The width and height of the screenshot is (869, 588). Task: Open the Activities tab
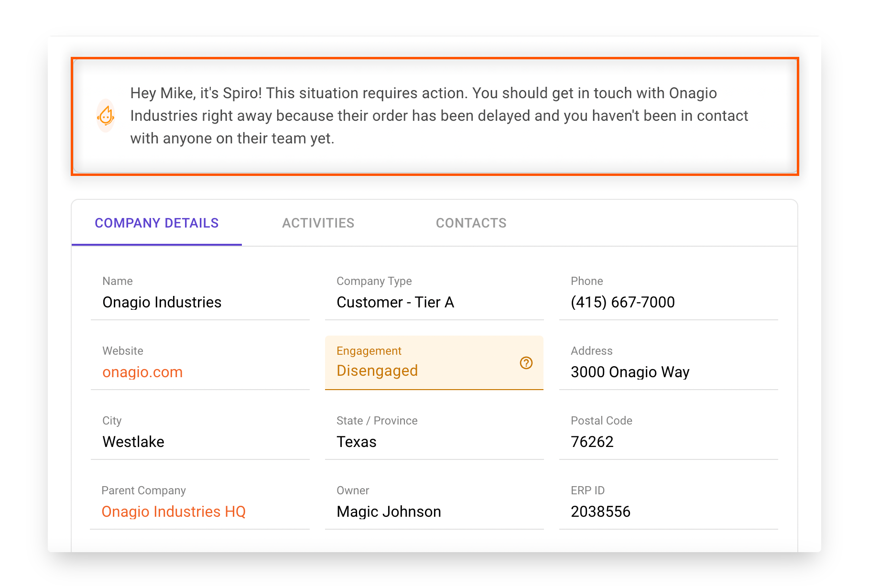[x=318, y=223]
